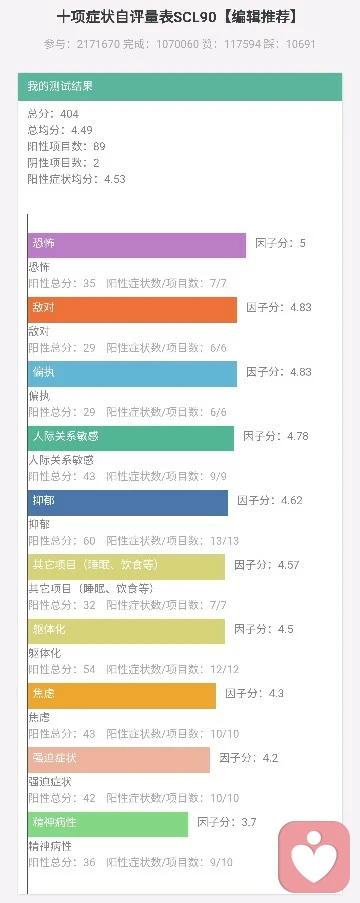The image size is (360, 903).
Task: Select the orange 焦虑 bar
Action: [122, 696]
